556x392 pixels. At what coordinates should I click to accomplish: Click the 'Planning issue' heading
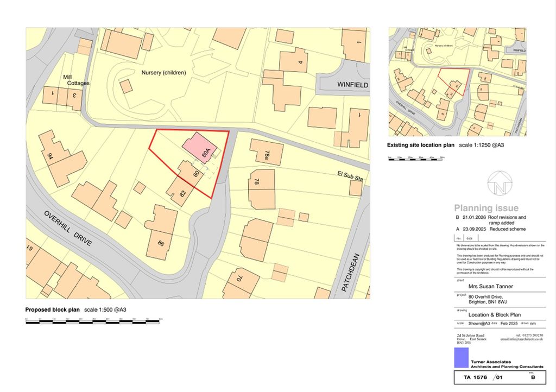pyautogui.click(x=486, y=208)
